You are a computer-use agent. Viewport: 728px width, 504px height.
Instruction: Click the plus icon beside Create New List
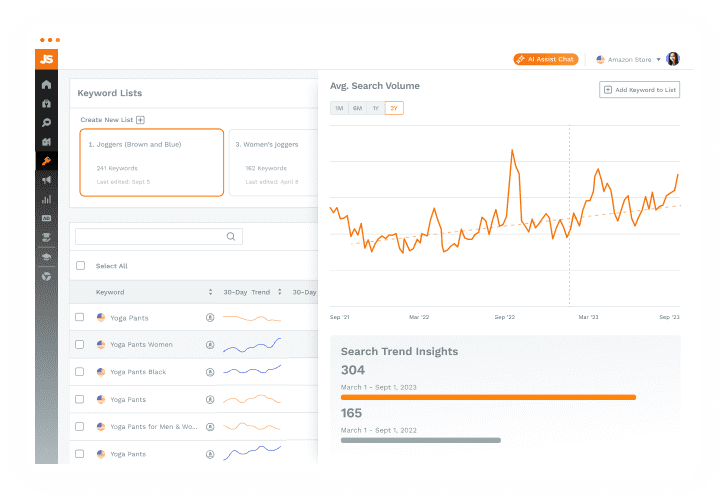(140, 120)
